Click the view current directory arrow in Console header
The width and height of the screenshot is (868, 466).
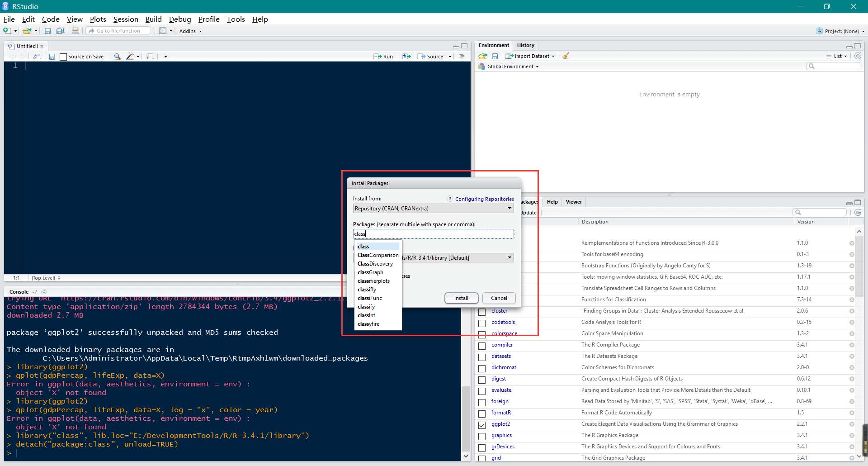pos(44,292)
